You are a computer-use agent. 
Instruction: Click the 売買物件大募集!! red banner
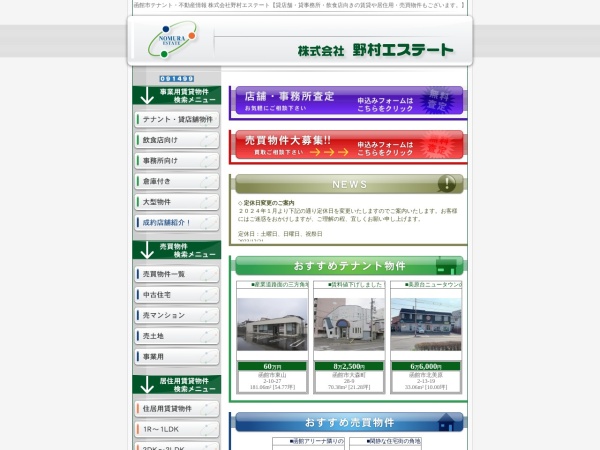349,145
